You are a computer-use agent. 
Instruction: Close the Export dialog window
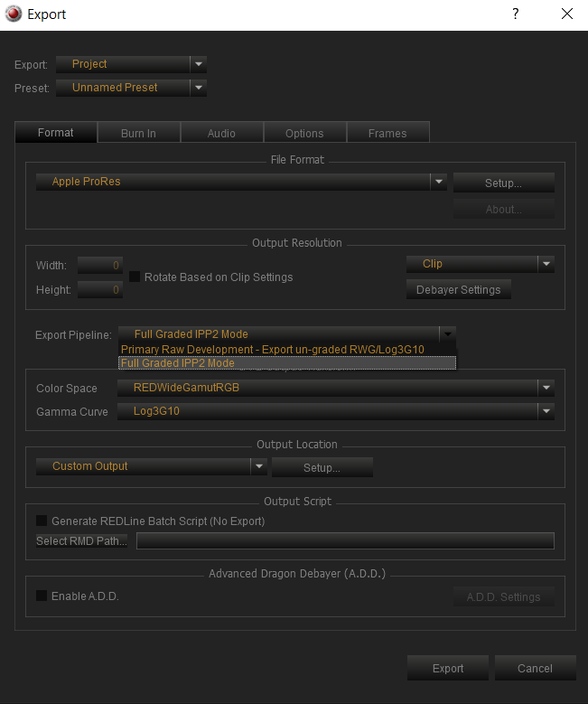[567, 14]
